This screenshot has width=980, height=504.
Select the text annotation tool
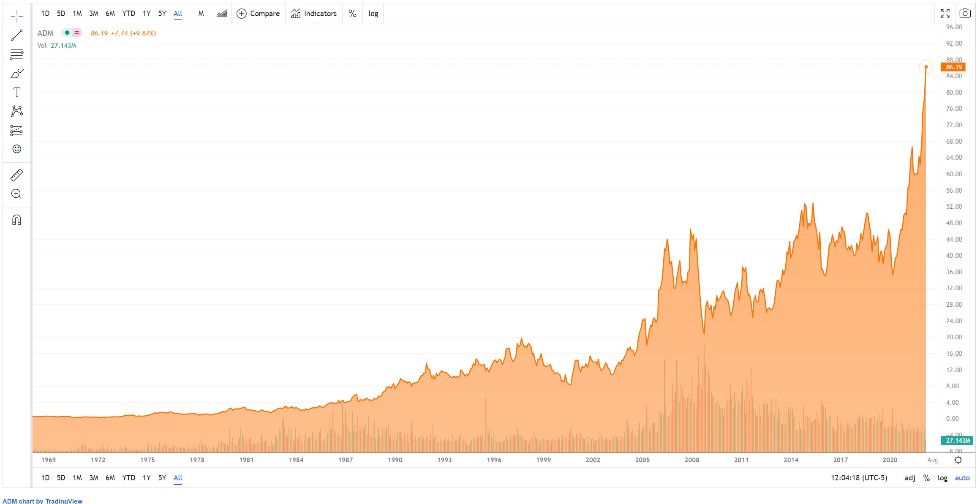pos(16,93)
